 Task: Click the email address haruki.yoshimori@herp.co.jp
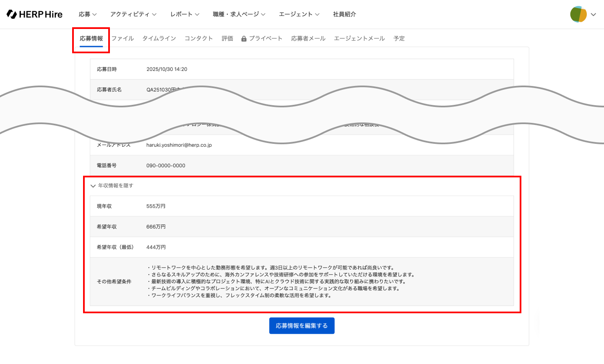pyautogui.click(x=179, y=145)
